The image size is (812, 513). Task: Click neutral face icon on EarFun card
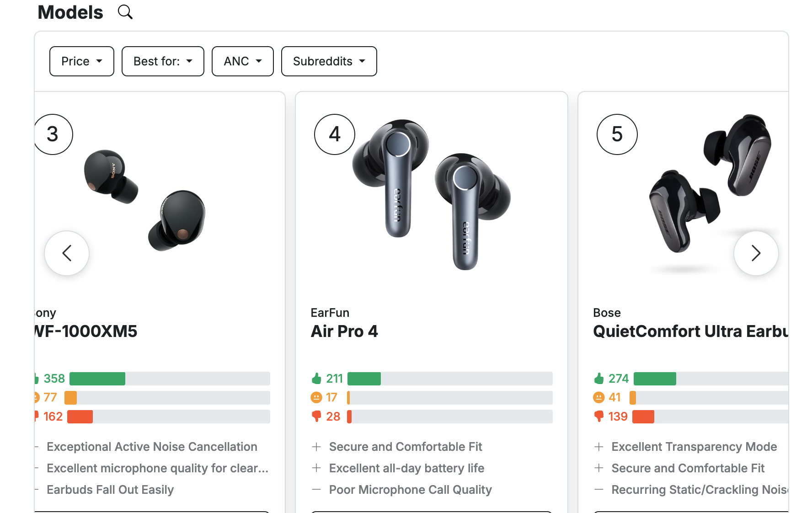point(316,397)
